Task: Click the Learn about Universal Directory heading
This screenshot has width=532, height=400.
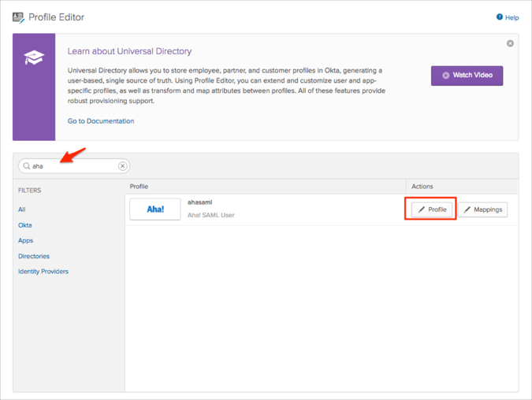Action: (x=129, y=51)
